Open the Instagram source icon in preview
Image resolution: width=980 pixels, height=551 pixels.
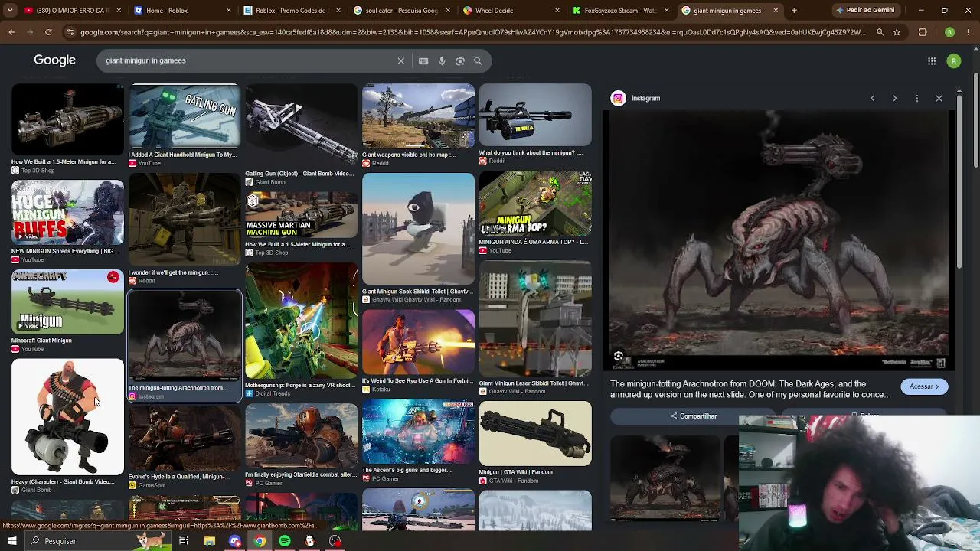(x=618, y=98)
